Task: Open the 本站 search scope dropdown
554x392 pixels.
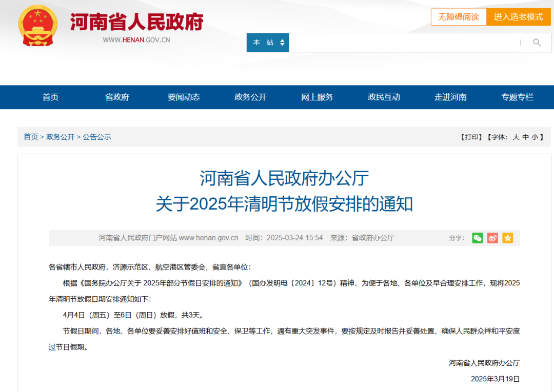Action: point(268,43)
